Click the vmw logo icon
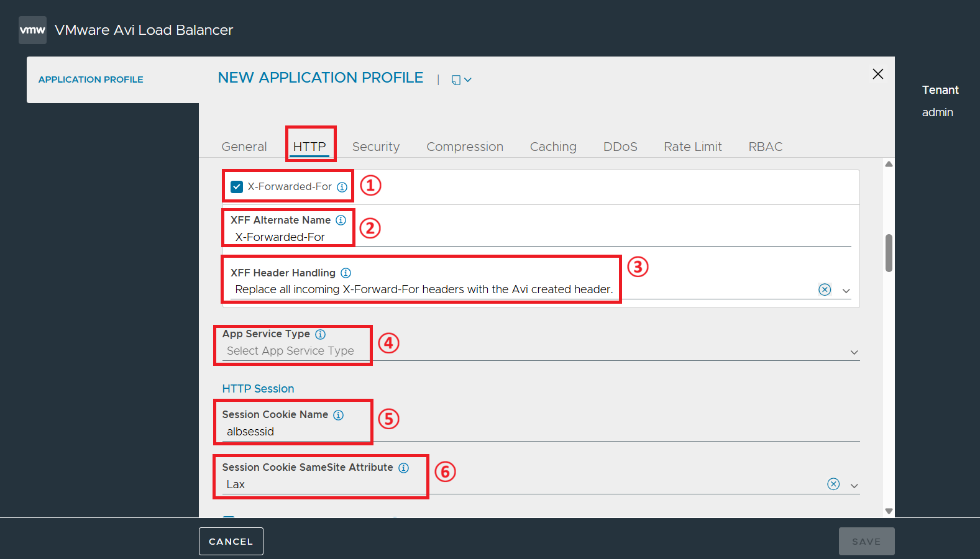This screenshot has width=980, height=559. tap(32, 30)
